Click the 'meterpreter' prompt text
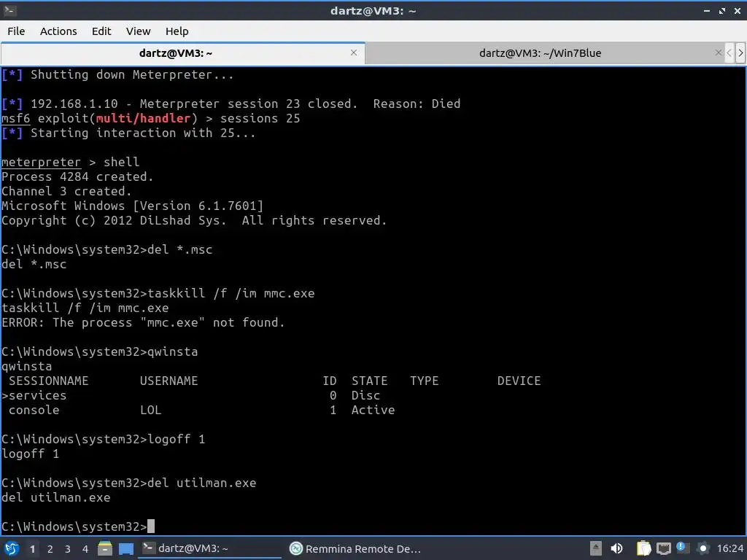 pos(41,163)
